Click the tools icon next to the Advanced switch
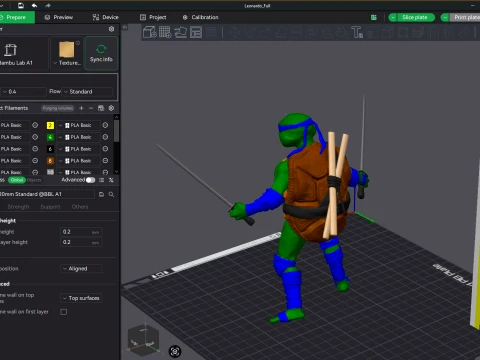Viewport: 480px width, 360px height. click(111, 180)
